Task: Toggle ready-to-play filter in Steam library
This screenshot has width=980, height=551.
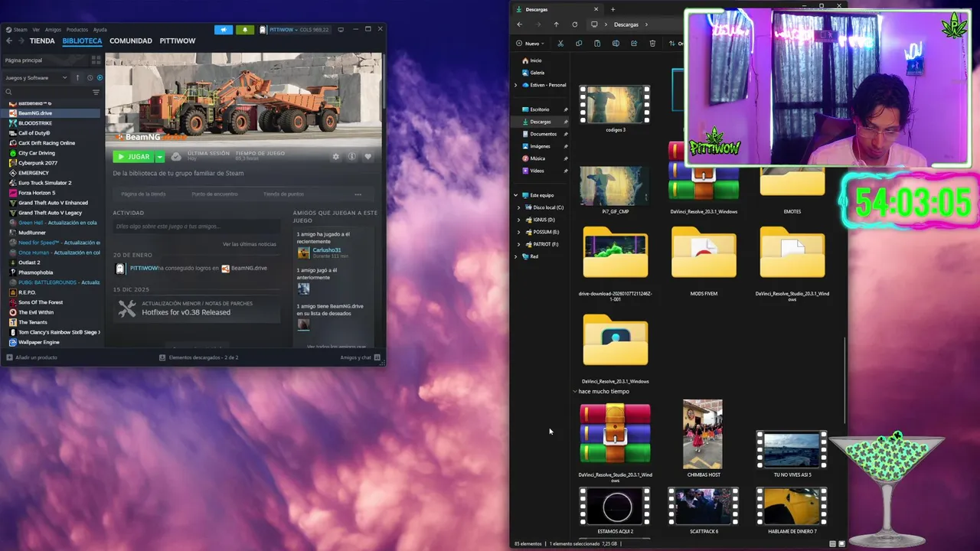Action: click(x=100, y=77)
